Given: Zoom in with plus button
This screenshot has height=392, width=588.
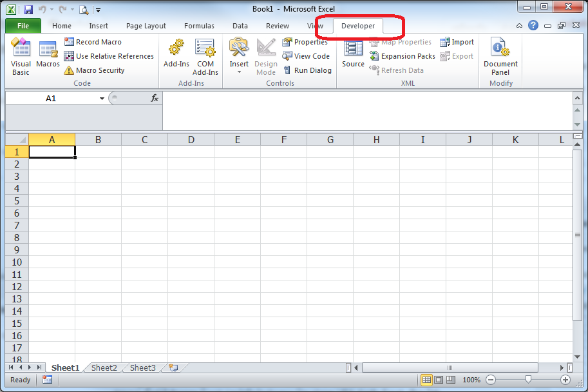Looking at the screenshot, I should coord(565,380).
